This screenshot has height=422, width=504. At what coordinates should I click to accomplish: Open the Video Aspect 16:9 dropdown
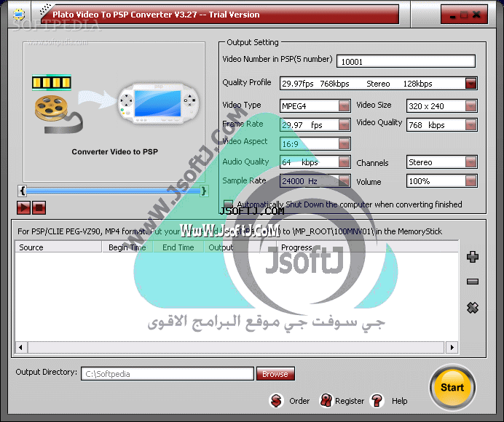(344, 143)
